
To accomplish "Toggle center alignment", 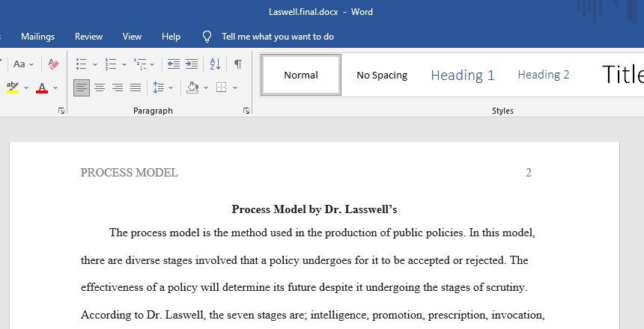I will point(100,87).
